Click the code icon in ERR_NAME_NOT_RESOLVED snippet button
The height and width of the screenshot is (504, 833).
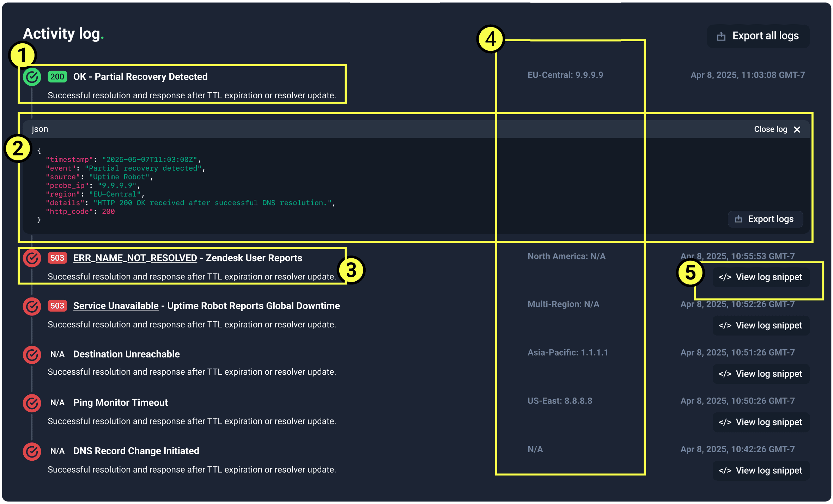coord(725,277)
